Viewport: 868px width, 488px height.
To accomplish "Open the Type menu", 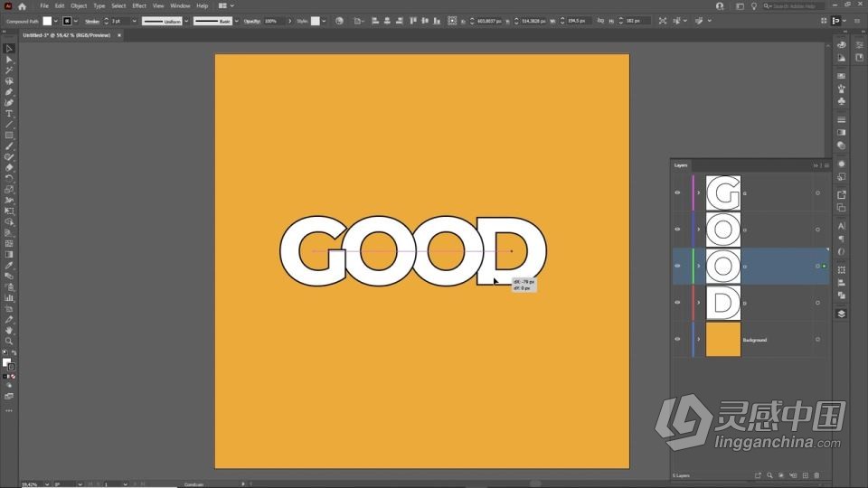I will point(99,6).
